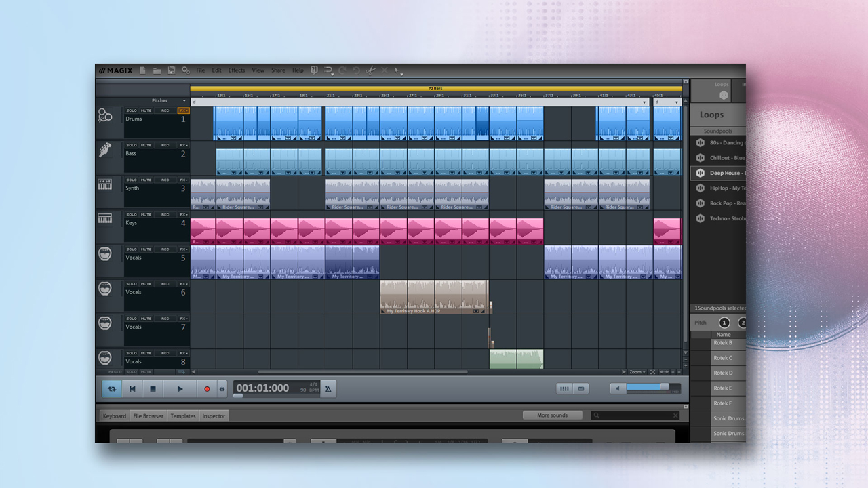Open the recording settings gear
Screen dimensions: 868x488
tap(222, 389)
